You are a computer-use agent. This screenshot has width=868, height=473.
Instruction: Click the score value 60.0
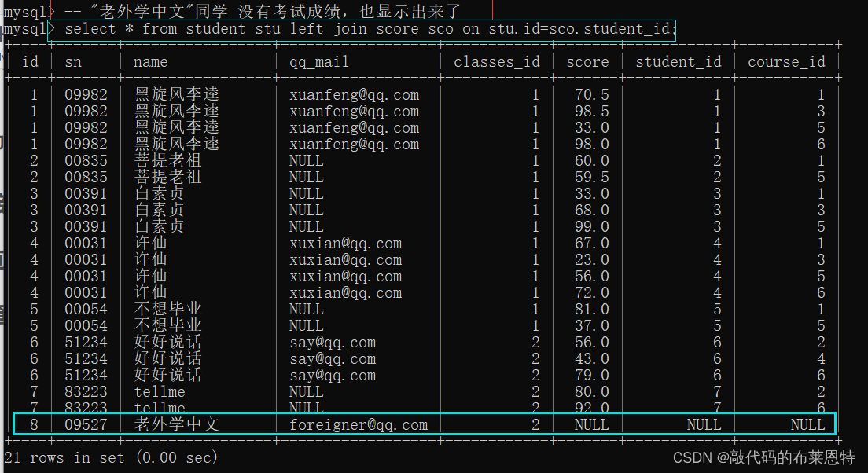pyautogui.click(x=592, y=161)
